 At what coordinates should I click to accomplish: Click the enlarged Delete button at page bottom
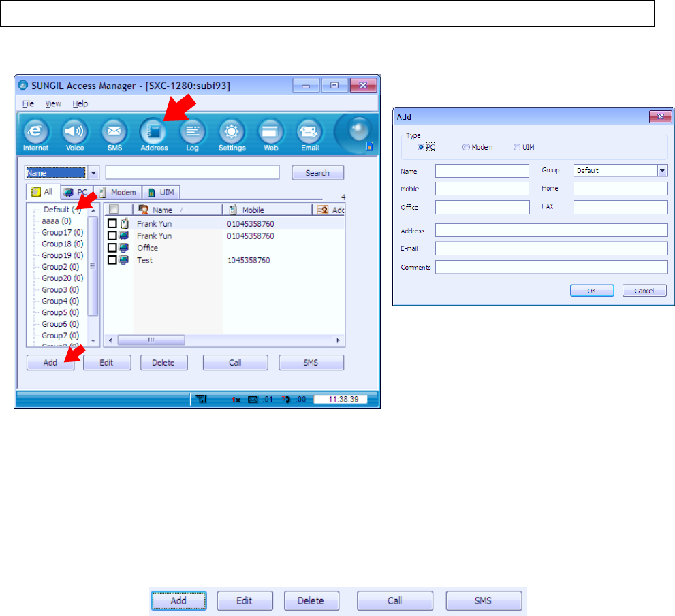tap(311, 600)
